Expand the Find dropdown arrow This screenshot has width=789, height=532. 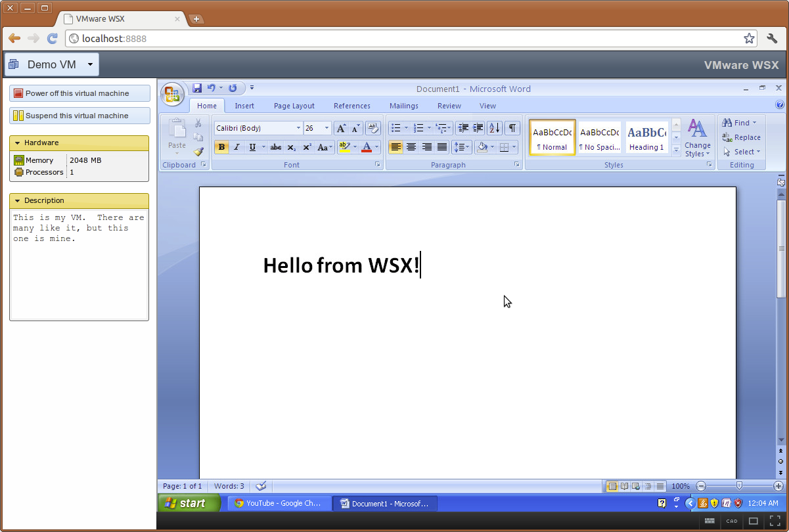(x=754, y=123)
